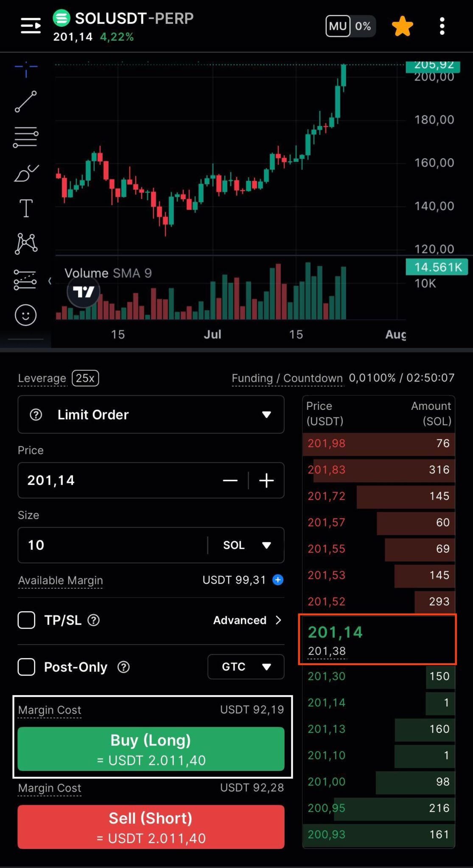This screenshot has width=473, height=868.
Task: Open the GTC time-in-force dropdown
Action: pyautogui.click(x=246, y=667)
